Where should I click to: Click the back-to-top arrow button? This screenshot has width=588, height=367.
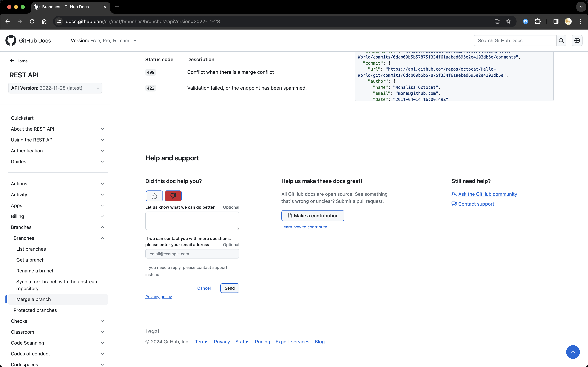pyautogui.click(x=573, y=352)
